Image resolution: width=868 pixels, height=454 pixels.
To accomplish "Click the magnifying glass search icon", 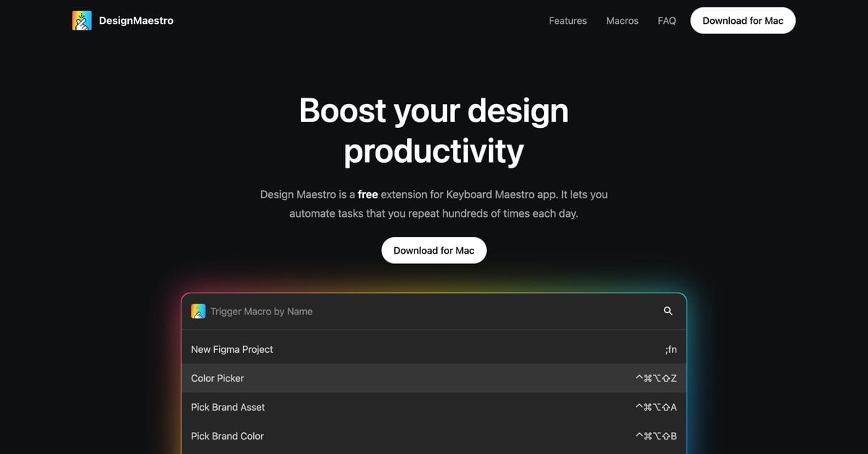I will [x=667, y=311].
